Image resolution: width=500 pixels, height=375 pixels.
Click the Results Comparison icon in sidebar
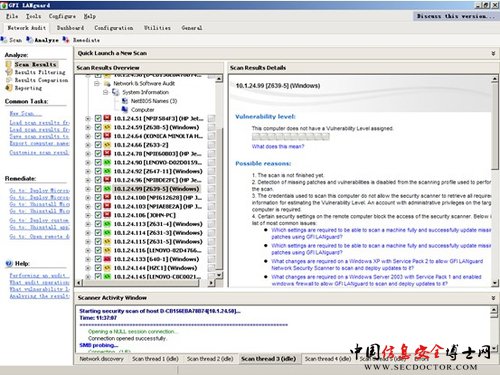(x=9, y=80)
